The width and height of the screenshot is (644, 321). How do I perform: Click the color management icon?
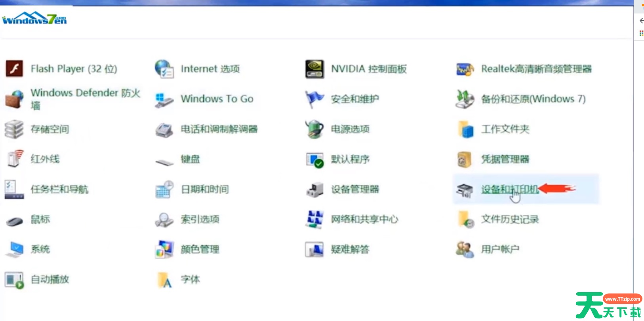coord(164,249)
